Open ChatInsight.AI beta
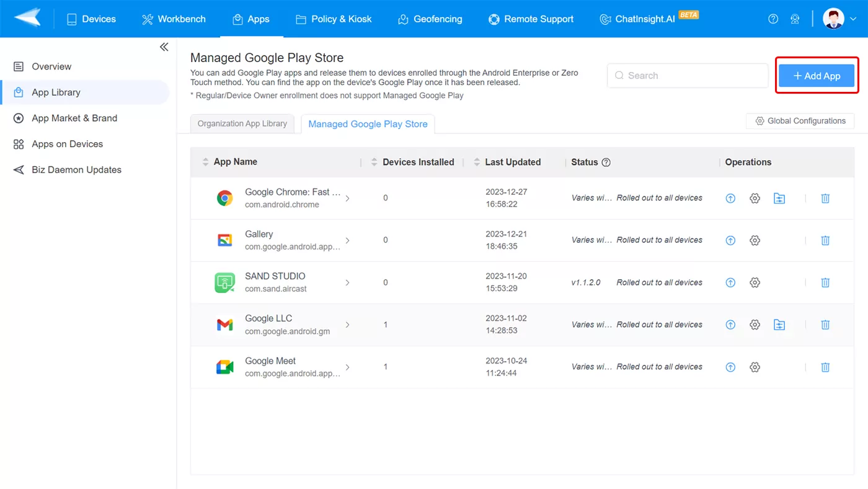This screenshot has width=868, height=489. (x=649, y=19)
